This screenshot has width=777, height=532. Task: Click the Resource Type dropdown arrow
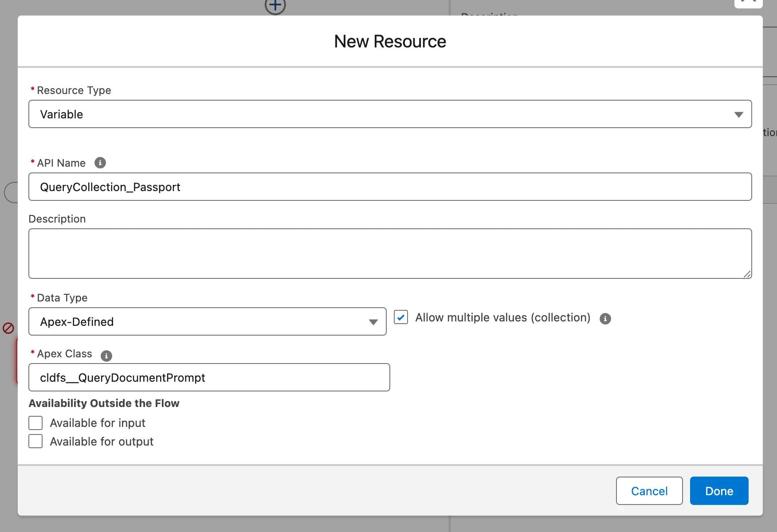coord(738,114)
